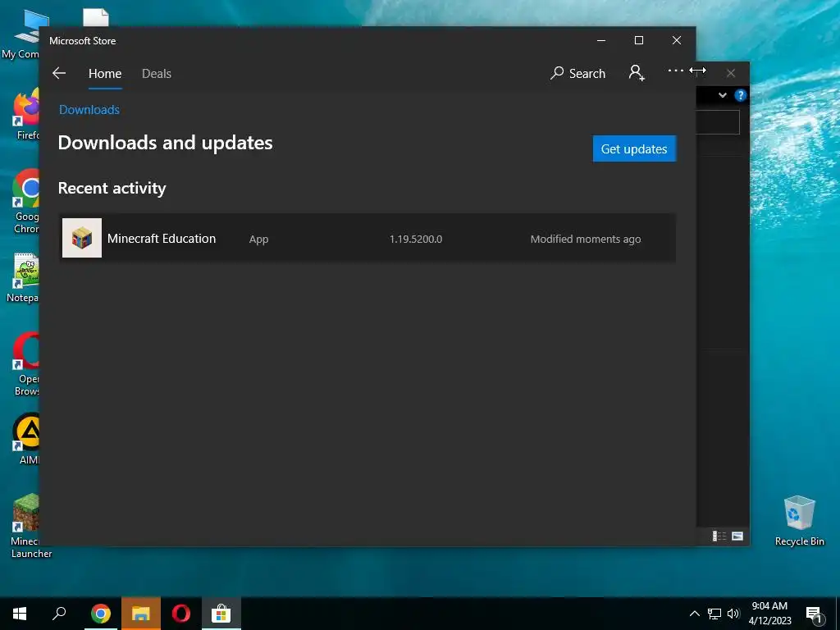The width and height of the screenshot is (840, 630).
Task: Close the Microsoft Store window
Action: point(677,41)
